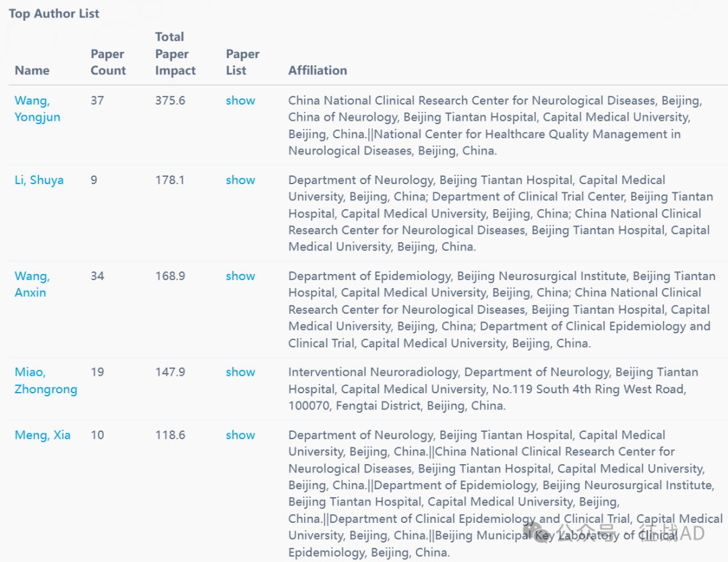The height and width of the screenshot is (562, 728).
Task: Click Miao, Zhongrong's affiliation text
Action: coord(493,389)
